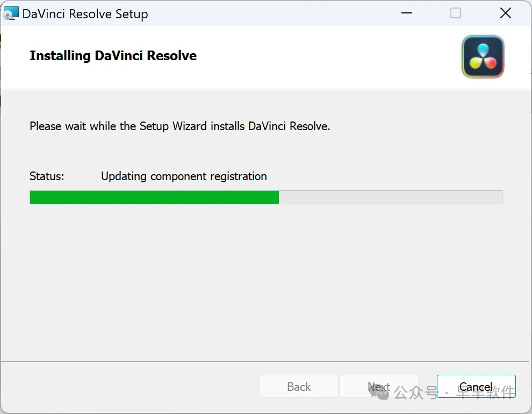532x414 pixels.
Task: Minimize the DaVinci Resolve Setup window
Action: [406, 13]
